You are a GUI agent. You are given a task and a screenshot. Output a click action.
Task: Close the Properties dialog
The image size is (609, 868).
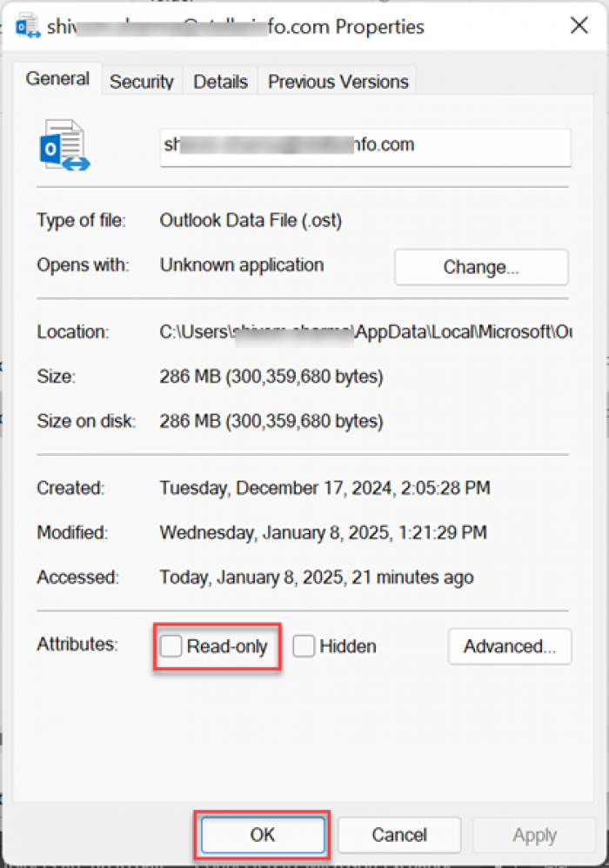tap(579, 25)
